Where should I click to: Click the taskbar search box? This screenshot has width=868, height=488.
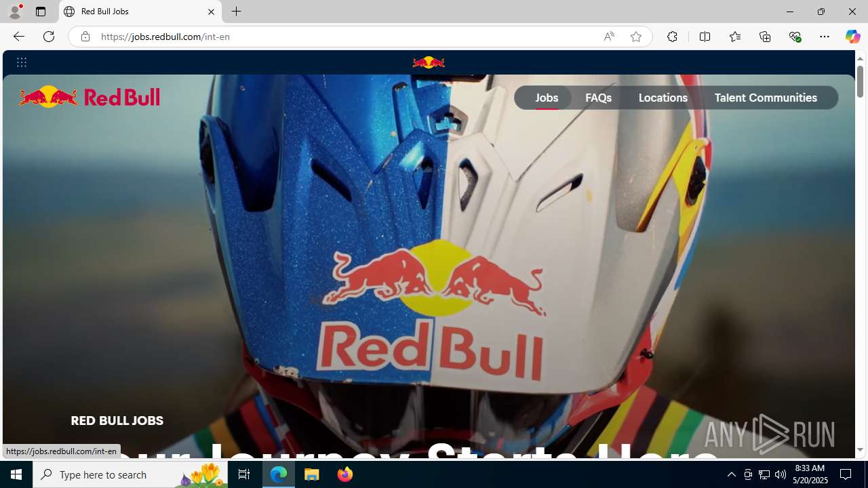pyautogui.click(x=130, y=474)
